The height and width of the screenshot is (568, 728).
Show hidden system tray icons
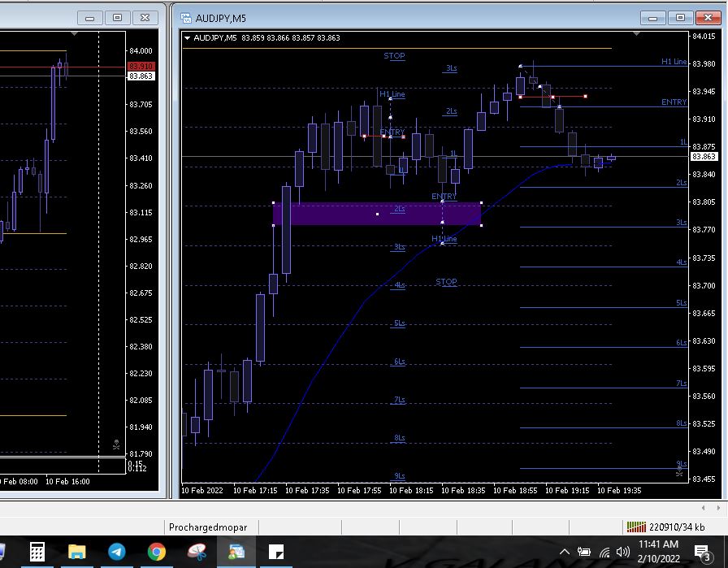point(564,552)
